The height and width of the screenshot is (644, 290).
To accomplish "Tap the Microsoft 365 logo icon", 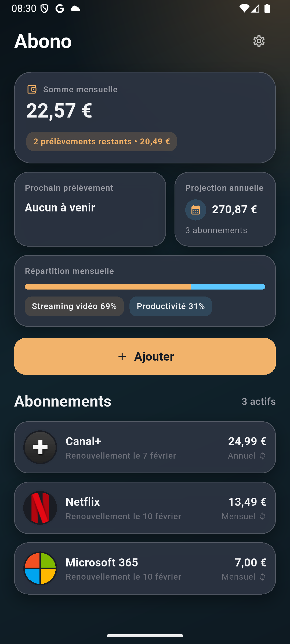I will pyautogui.click(x=40, y=568).
